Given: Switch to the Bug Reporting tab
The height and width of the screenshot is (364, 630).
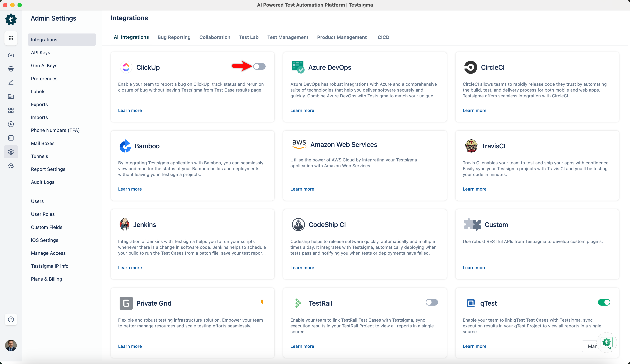Looking at the screenshot, I should 174,37.
